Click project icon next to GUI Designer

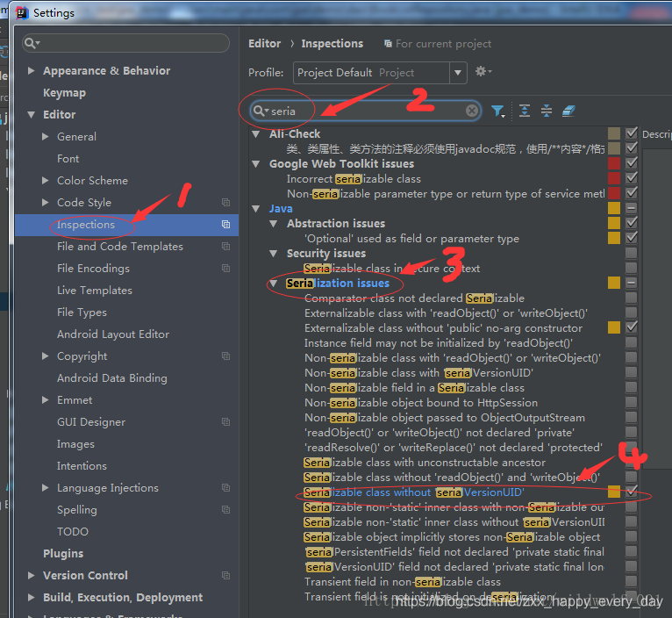(225, 422)
